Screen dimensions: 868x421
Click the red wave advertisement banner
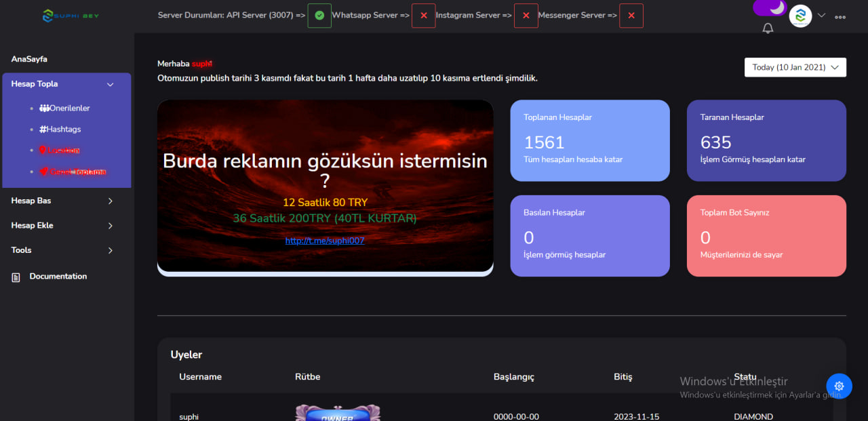tap(325, 186)
